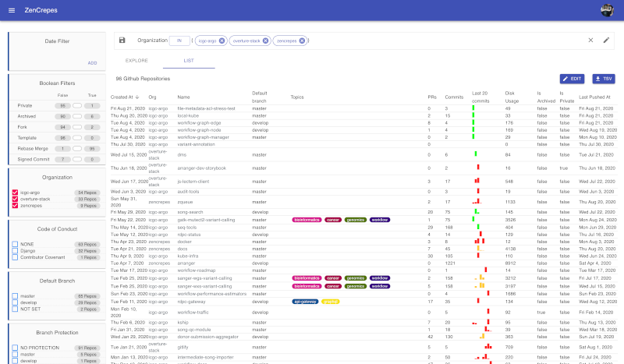Check Django code of conduct filter
The height and width of the screenshot is (364, 624).
pos(15,251)
